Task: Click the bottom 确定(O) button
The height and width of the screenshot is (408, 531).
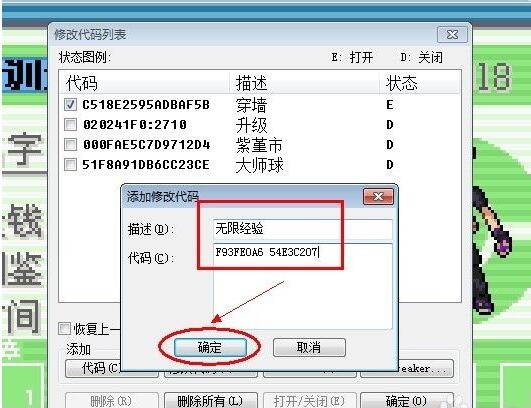Action: pyautogui.click(x=407, y=401)
